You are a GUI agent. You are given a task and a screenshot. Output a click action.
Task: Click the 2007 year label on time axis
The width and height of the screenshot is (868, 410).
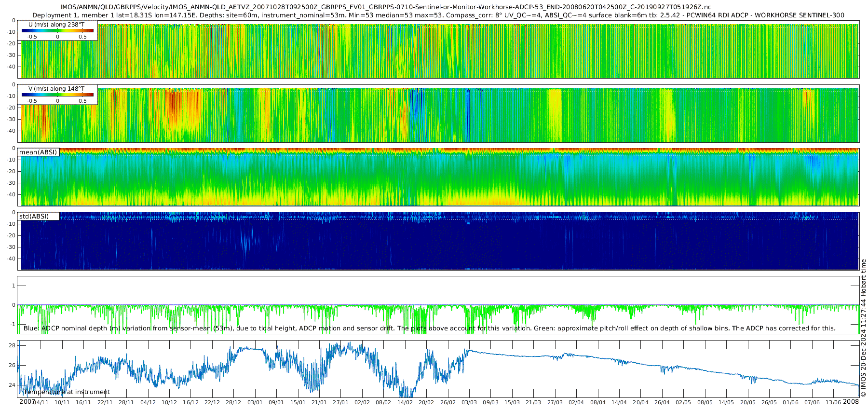click(x=27, y=402)
